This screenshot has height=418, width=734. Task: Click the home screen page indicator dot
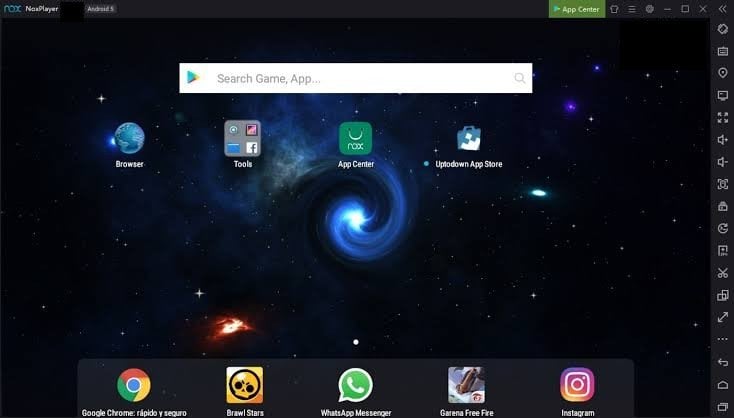(356, 342)
